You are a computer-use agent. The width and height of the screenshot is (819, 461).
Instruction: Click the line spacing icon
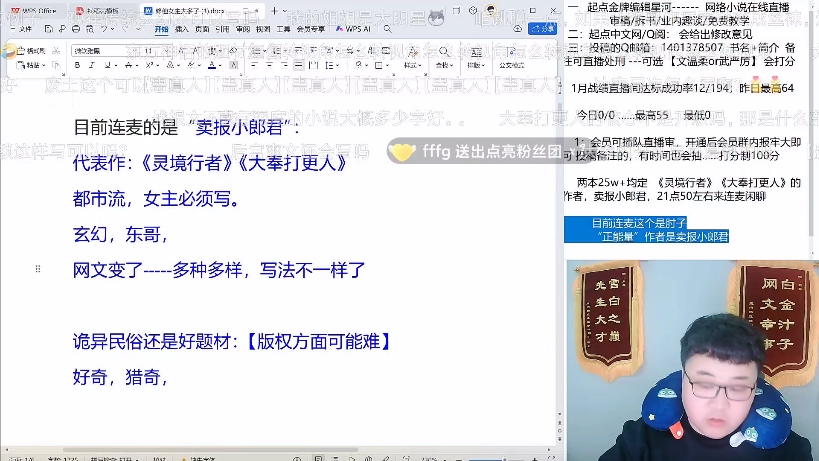(329, 65)
